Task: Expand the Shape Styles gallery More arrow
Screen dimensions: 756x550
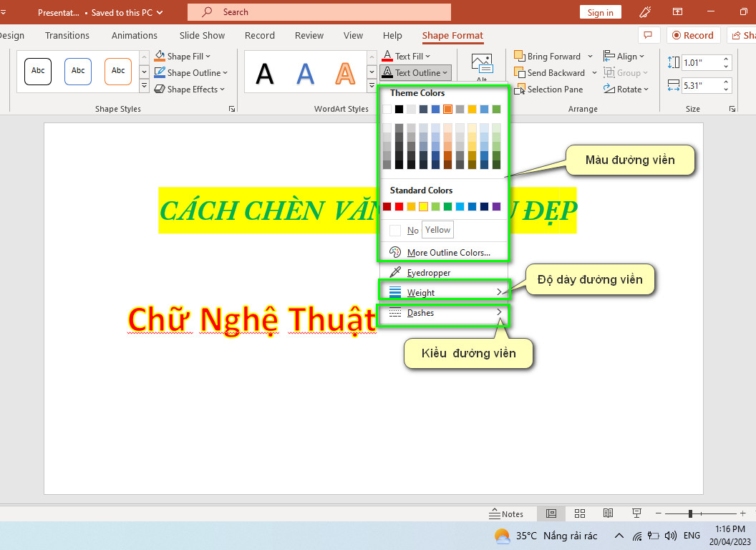Action: point(144,87)
